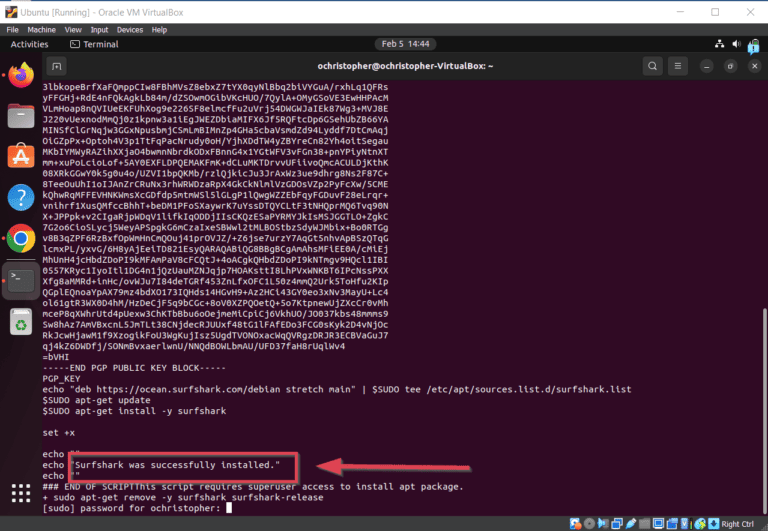Viewport: 768px width, 531px height.
Task: Click the VirtualBox hard disk status icon
Action: 576,524
